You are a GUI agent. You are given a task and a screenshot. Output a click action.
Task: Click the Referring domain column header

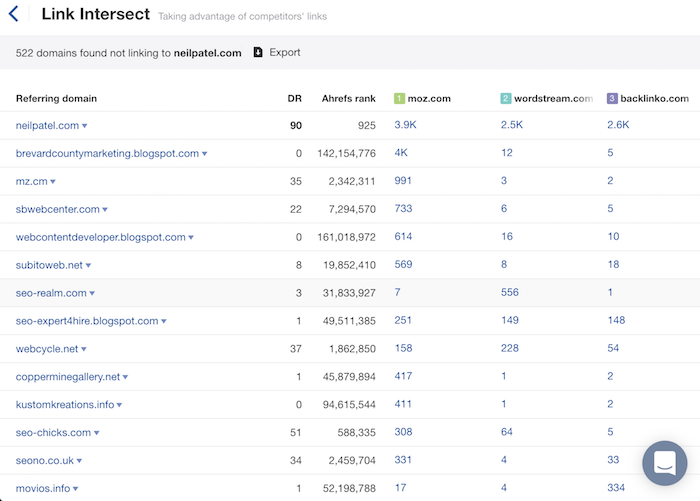pos(56,98)
